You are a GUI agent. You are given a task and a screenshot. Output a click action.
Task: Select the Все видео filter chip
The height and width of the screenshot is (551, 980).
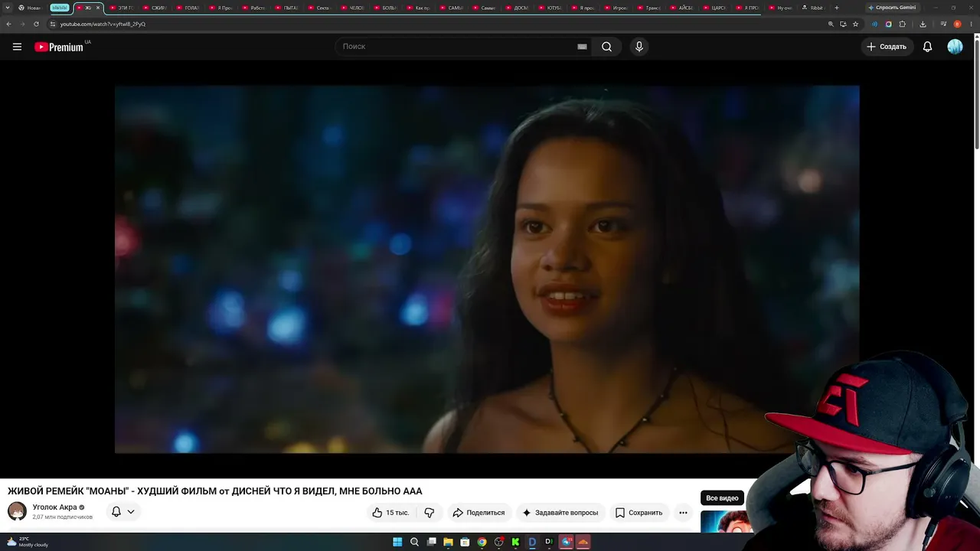[x=722, y=498]
